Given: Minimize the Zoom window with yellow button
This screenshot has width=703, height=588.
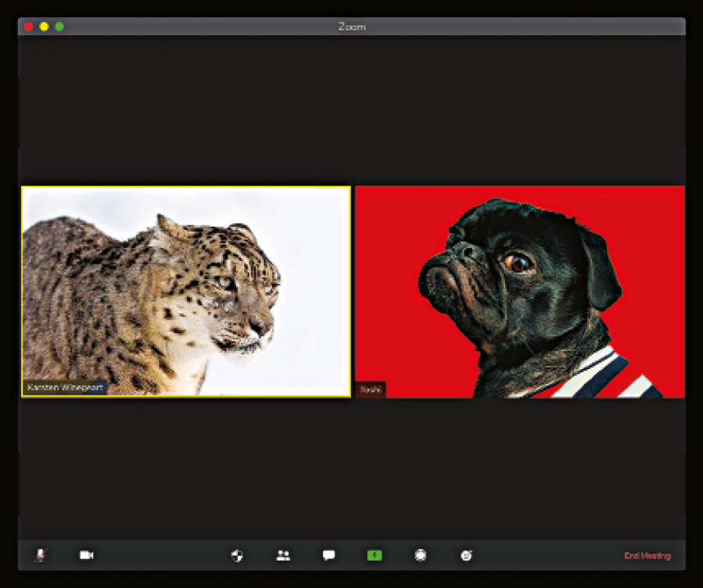Looking at the screenshot, I should pos(44,27).
